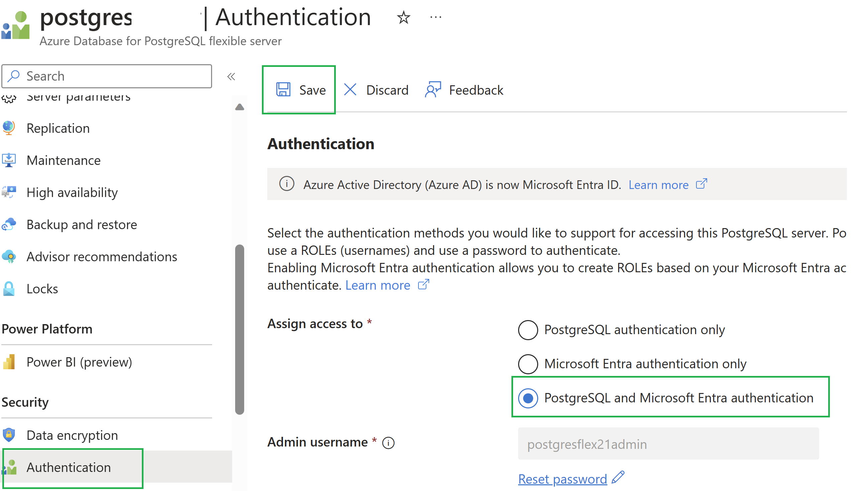Viewport: 868px width, 491px height.
Task: Click the Data encryption shield icon
Action: pyautogui.click(x=9, y=435)
